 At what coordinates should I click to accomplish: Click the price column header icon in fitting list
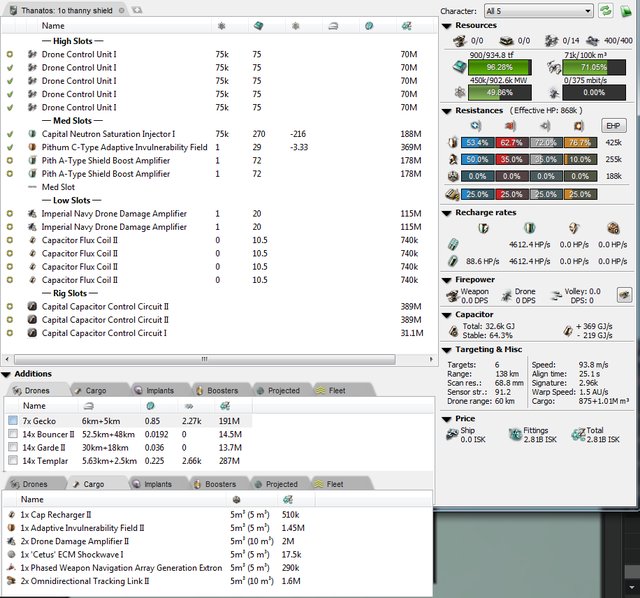(405, 25)
